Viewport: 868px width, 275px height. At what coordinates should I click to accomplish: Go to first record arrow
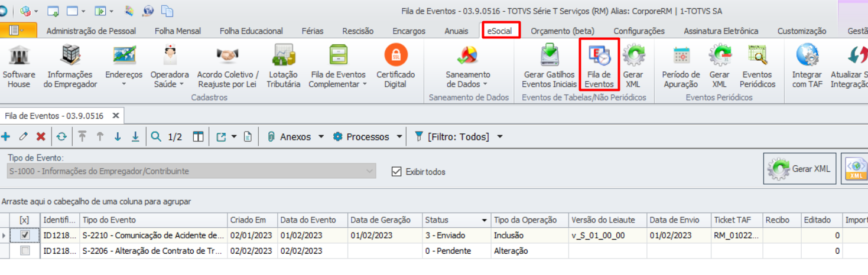tap(82, 137)
